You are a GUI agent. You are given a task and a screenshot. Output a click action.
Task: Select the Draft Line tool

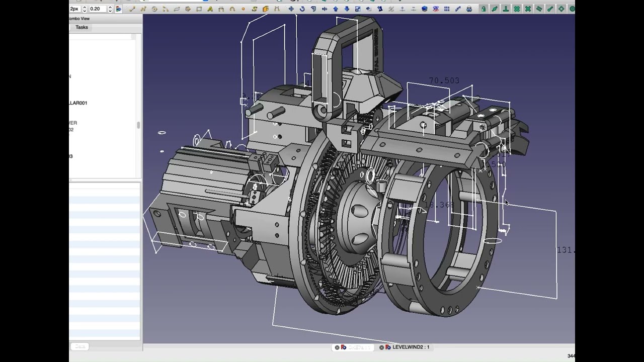(x=132, y=9)
